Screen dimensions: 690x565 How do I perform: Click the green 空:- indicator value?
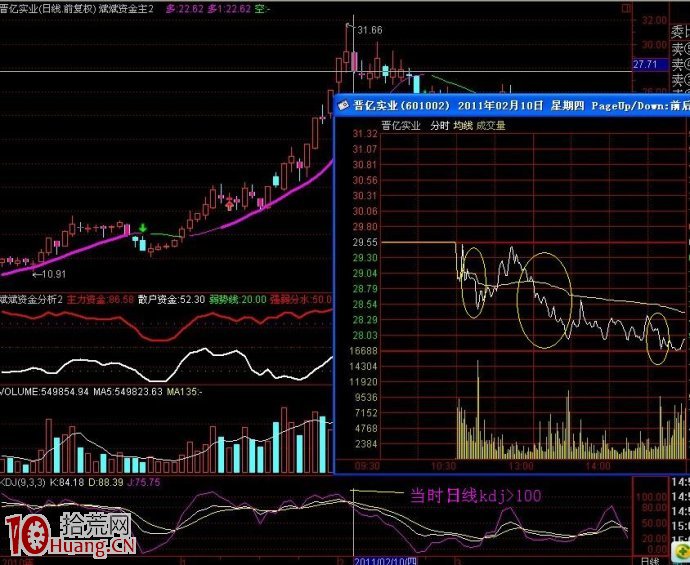point(263,8)
